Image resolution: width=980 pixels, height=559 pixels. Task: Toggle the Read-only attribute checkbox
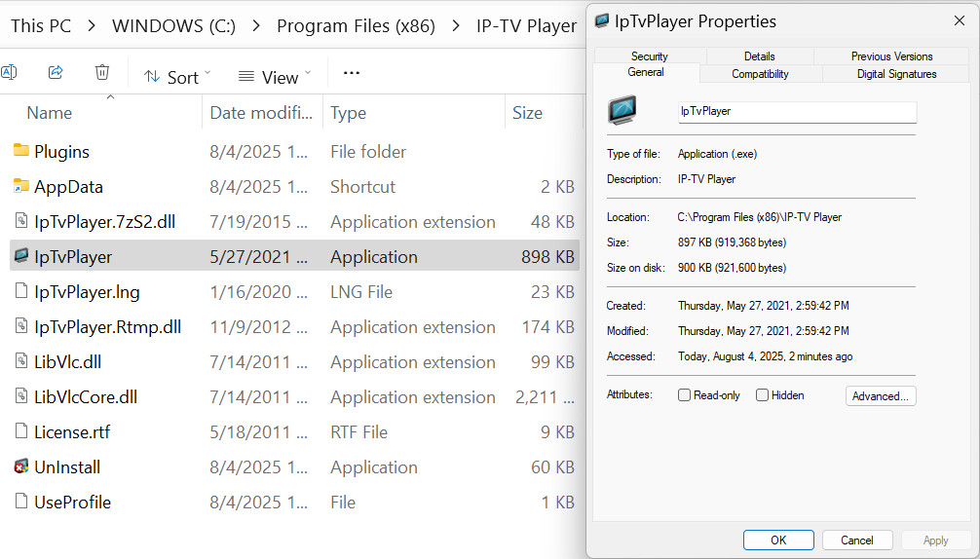[x=685, y=395]
